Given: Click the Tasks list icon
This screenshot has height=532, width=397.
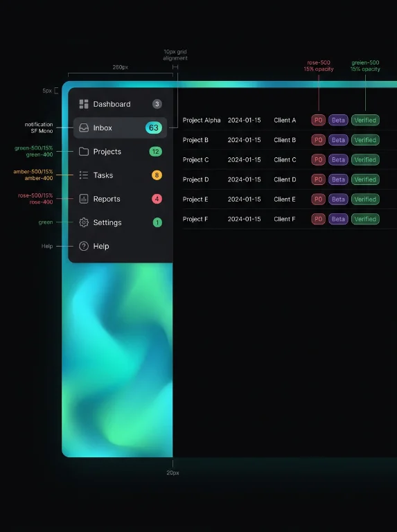Looking at the screenshot, I should (84, 175).
